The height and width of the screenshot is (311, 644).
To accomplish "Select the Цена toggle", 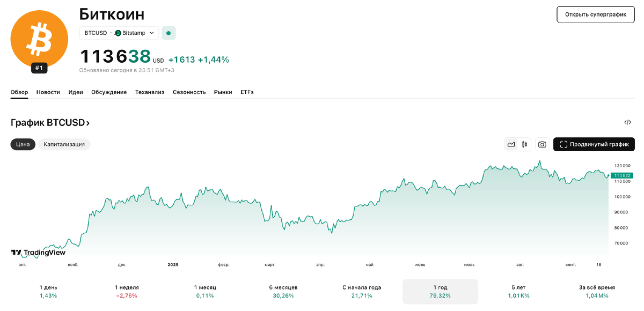I will 23,144.
